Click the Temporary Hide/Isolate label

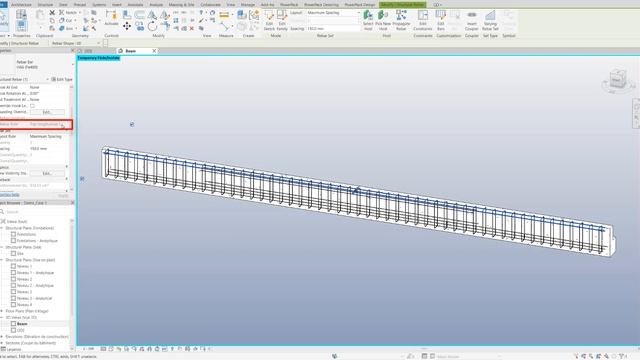[98, 58]
